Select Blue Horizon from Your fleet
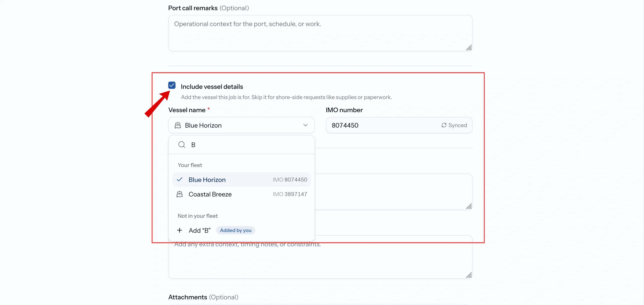 click(241, 180)
